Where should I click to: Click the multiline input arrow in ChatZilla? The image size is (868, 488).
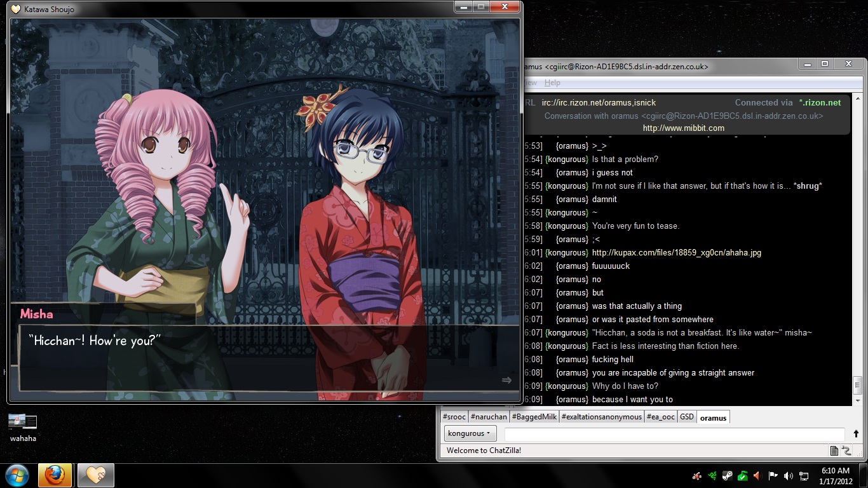click(x=856, y=434)
